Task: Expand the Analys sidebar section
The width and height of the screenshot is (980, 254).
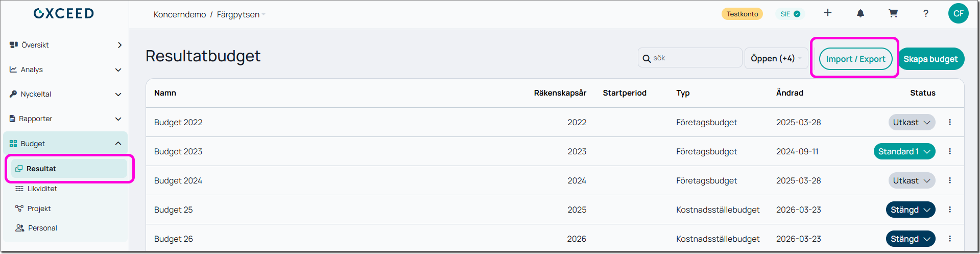Action: pyautogui.click(x=65, y=70)
